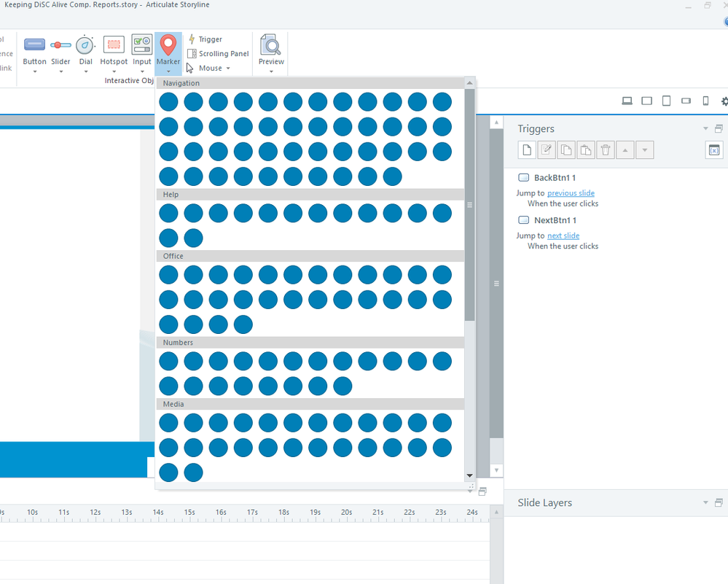
Task: Collapse the Marker gallery dropdown
Action: coord(168,71)
